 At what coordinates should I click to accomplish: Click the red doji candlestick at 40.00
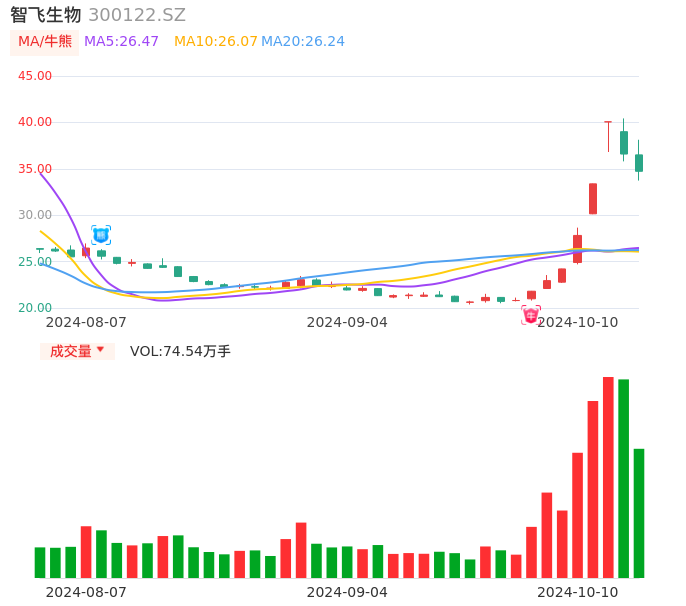click(x=608, y=137)
